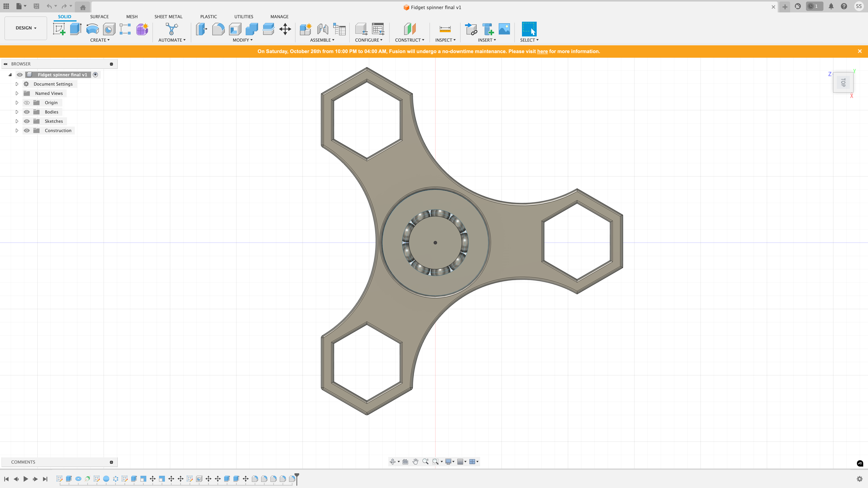Screen dimensions: 868x488
Task: Select the Extrude tool icon
Action: tap(76, 29)
